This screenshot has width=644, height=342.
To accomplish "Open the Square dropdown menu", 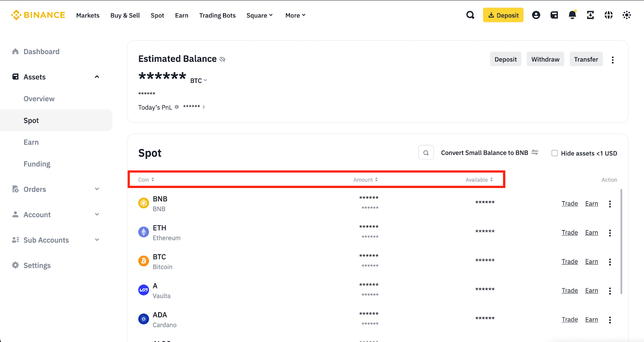I will [x=260, y=15].
